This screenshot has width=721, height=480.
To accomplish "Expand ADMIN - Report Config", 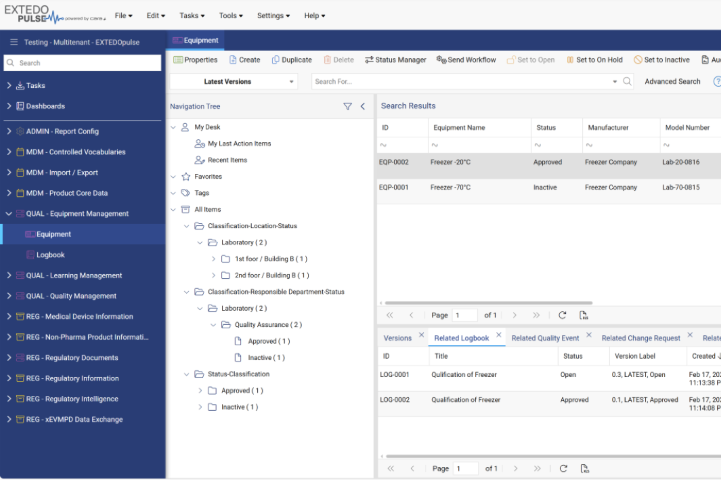I will (9, 131).
